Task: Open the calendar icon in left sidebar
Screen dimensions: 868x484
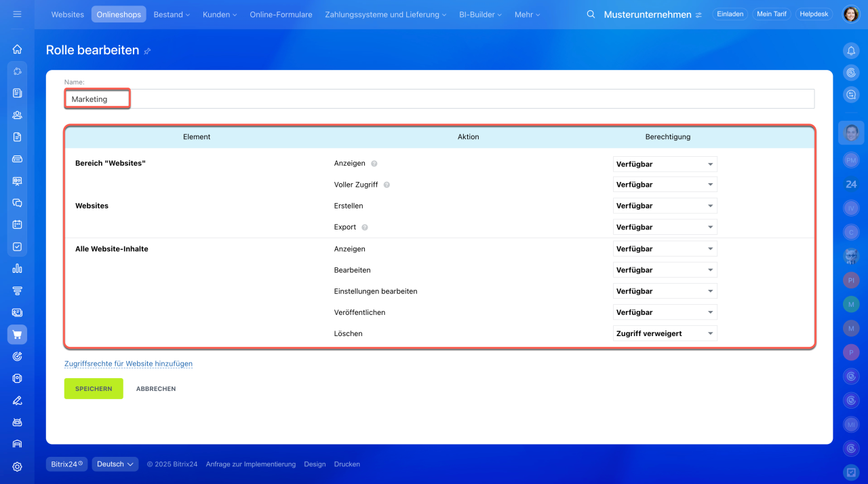Action: point(17,225)
